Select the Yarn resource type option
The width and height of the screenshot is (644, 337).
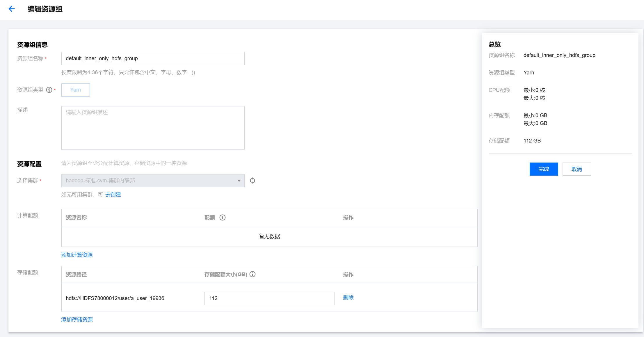(75, 90)
